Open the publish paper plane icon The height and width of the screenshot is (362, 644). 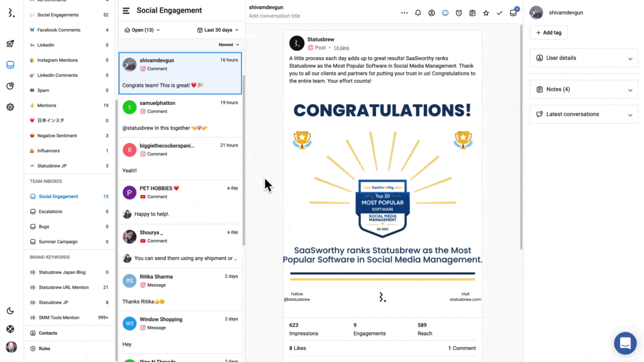(10, 44)
